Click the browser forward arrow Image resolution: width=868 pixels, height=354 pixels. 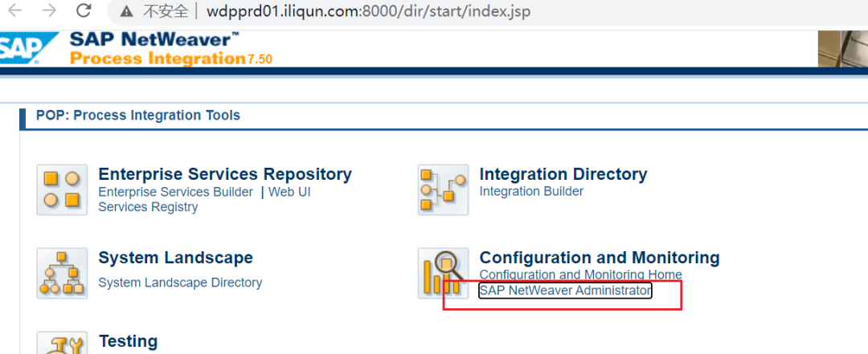(49, 10)
